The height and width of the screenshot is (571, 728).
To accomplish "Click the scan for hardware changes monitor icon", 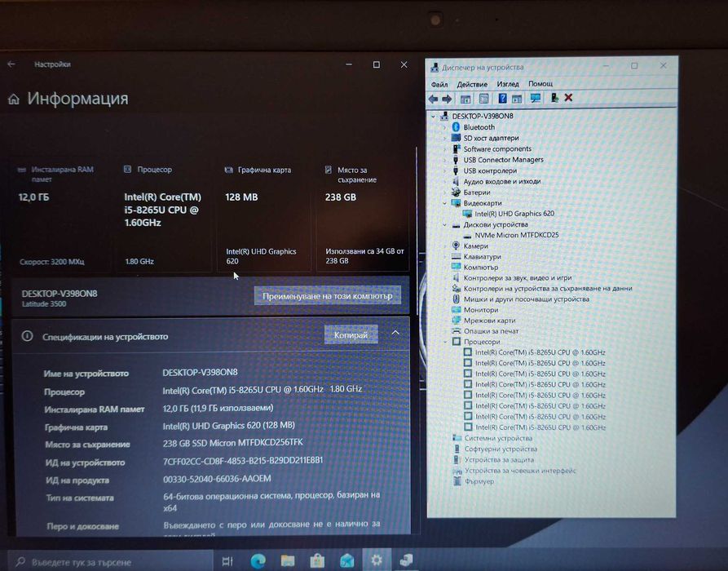I will 536,98.
